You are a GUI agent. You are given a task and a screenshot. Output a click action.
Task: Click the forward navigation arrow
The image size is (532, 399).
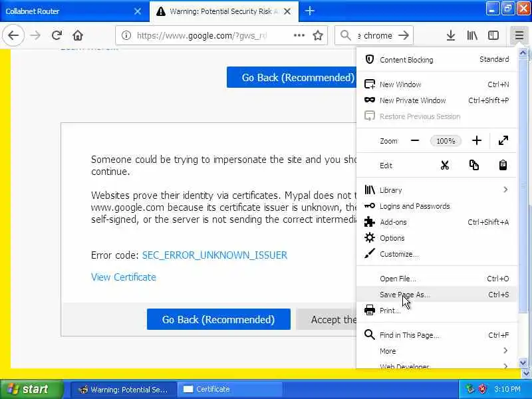pyautogui.click(x=35, y=35)
